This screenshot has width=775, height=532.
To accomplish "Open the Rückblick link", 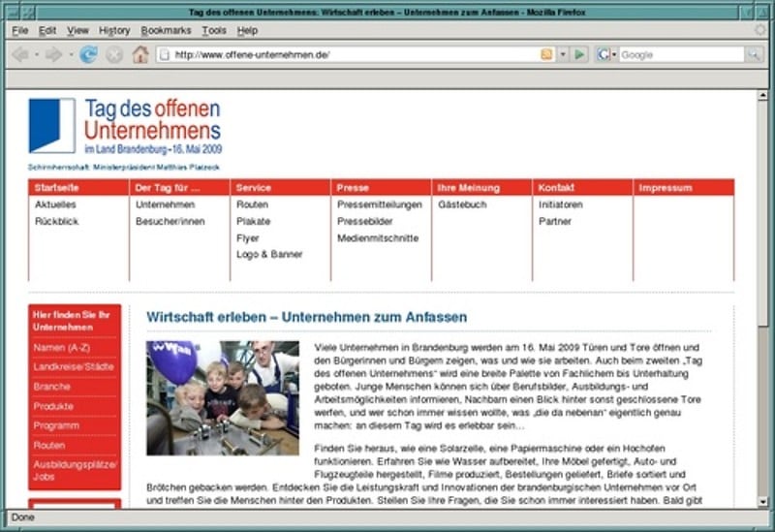I will point(56,222).
